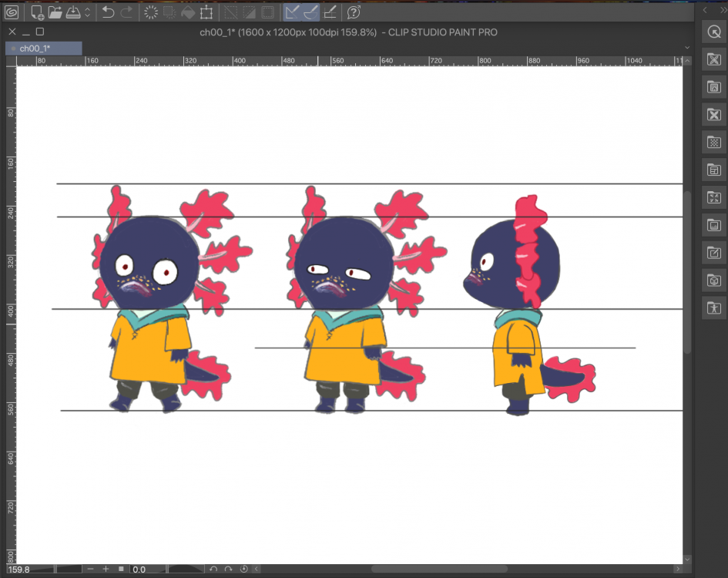728x578 pixels.
Task: Click the Fill icon in the command bar
Action: [x=187, y=12]
